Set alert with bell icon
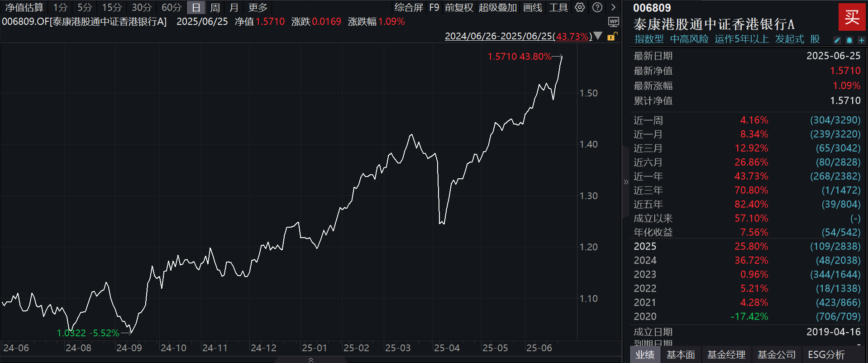The width and height of the screenshot is (868, 363). [x=849, y=40]
